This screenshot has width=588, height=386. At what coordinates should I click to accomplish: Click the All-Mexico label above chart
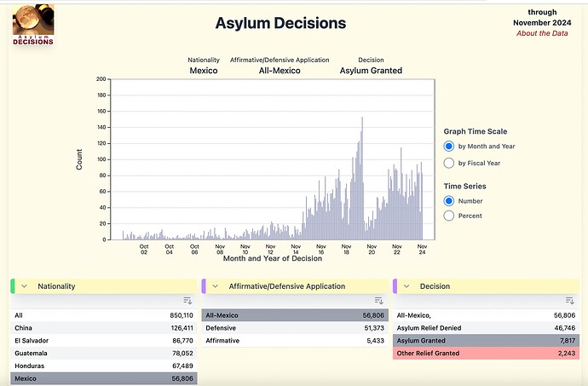(280, 71)
